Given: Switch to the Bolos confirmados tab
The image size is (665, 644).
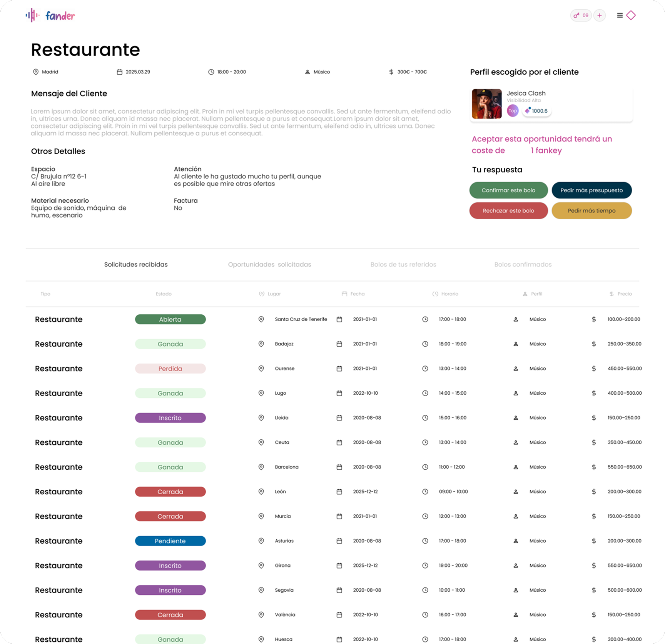Looking at the screenshot, I should point(523,264).
